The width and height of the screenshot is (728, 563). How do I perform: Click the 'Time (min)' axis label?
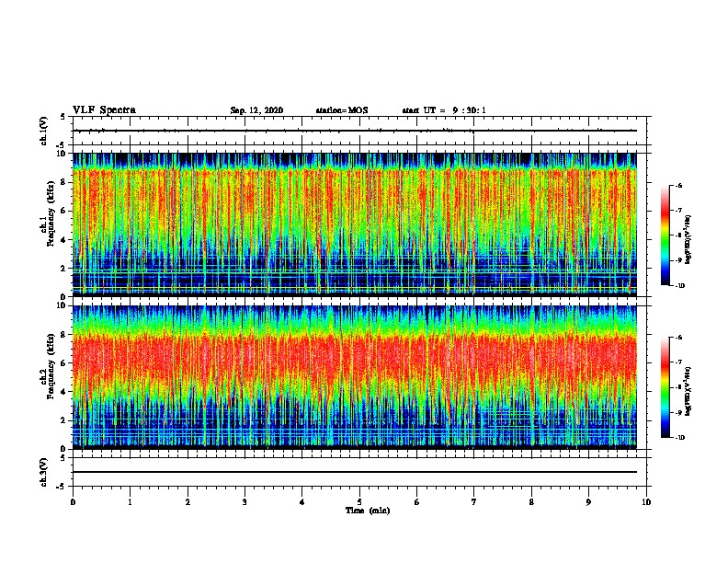point(368,511)
